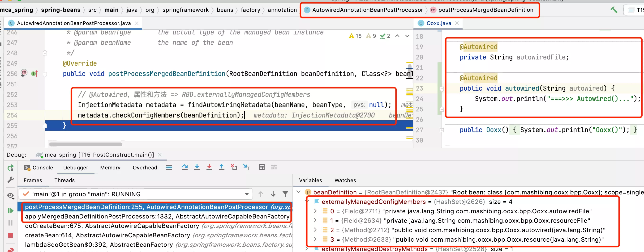
Task: Click the Step Into icon
Action: tap(197, 167)
